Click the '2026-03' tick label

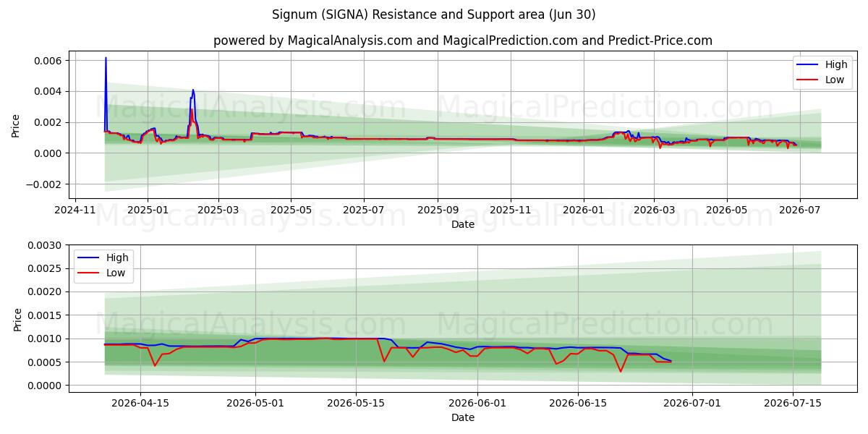tap(654, 210)
